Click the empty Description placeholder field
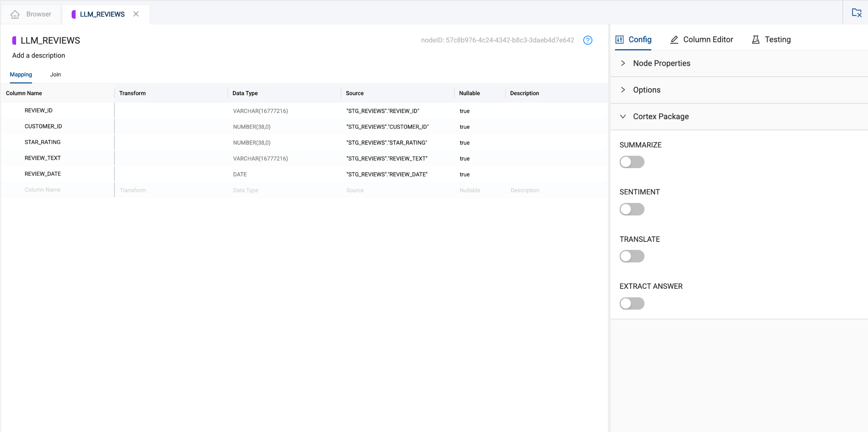This screenshot has width=868, height=432. click(525, 191)
